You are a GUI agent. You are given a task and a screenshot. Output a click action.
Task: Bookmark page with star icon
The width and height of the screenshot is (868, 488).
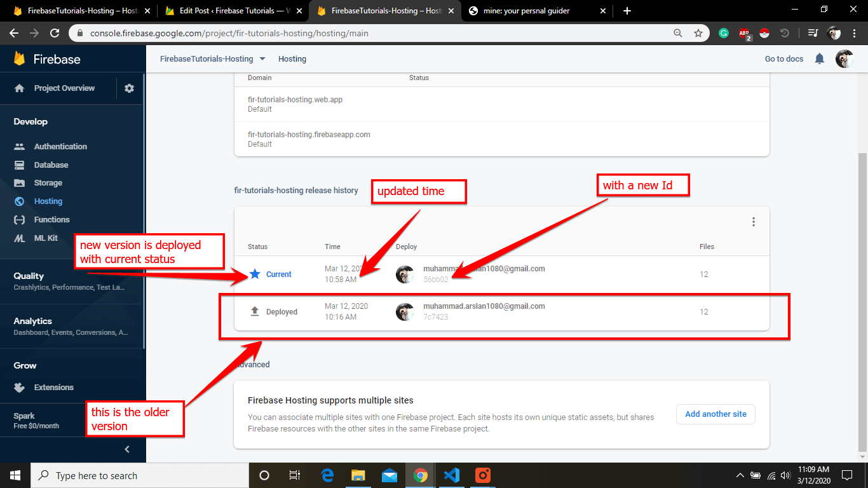(x=698, y=33)
